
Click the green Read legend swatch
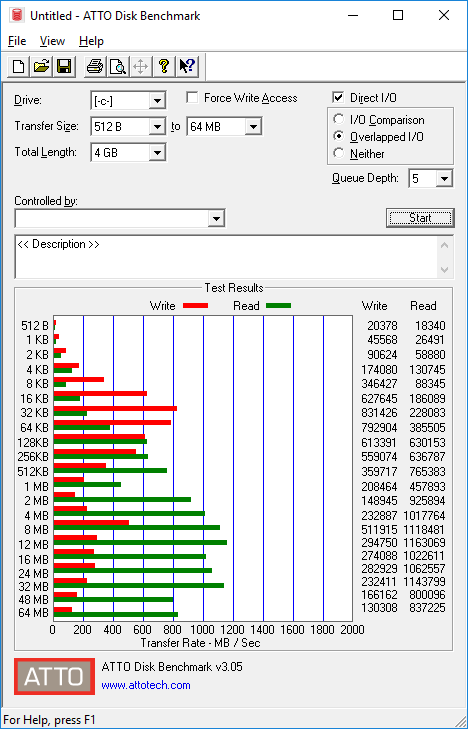tap(278, 306)
